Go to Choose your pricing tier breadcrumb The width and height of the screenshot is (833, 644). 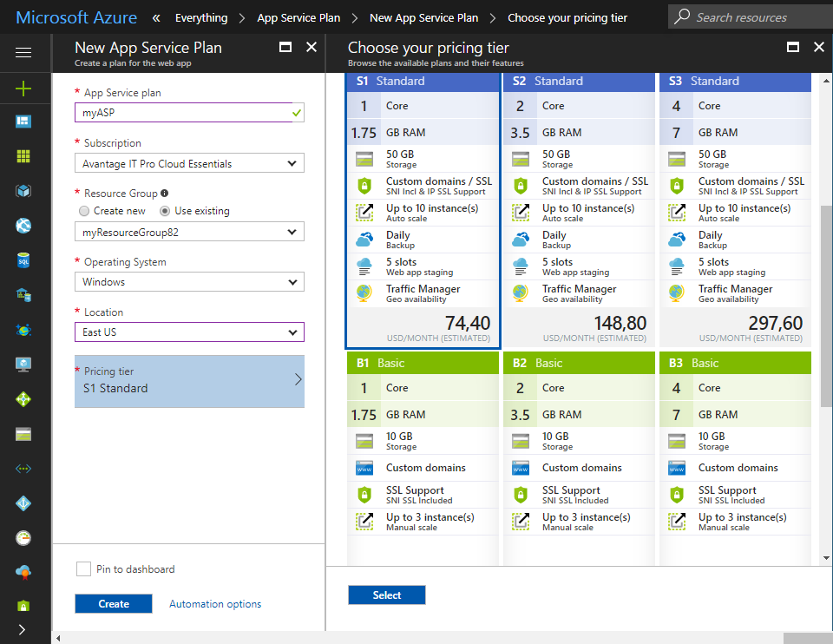tap(567, 18)
